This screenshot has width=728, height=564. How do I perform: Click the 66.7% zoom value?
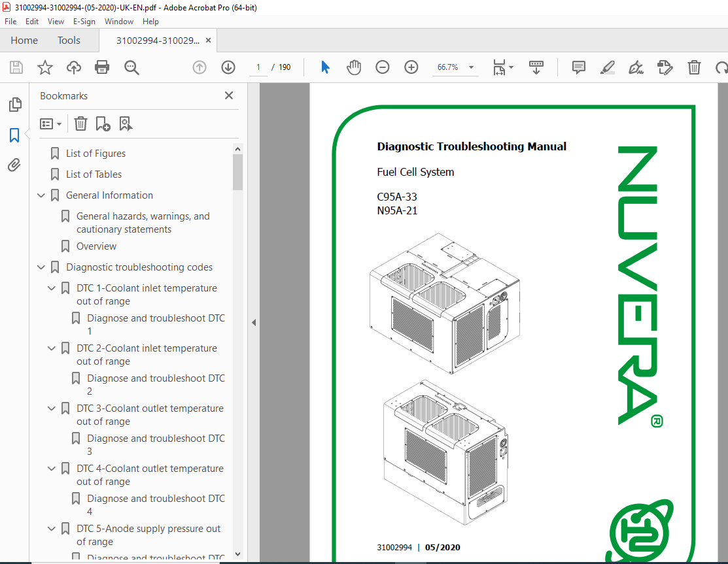point(447,67)
